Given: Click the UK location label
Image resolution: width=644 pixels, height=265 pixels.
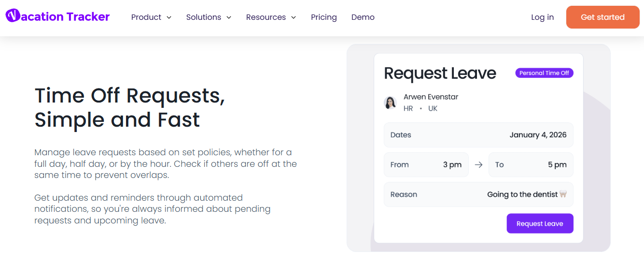Looking at the screenshot, I should [433, 108].
